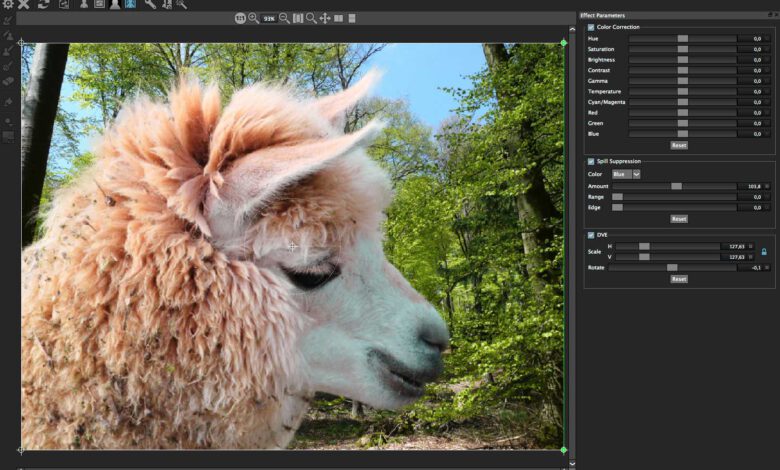Click the Saturation slider handle
The width and height of the screenshot is (780, 470).
coord(682,49)
